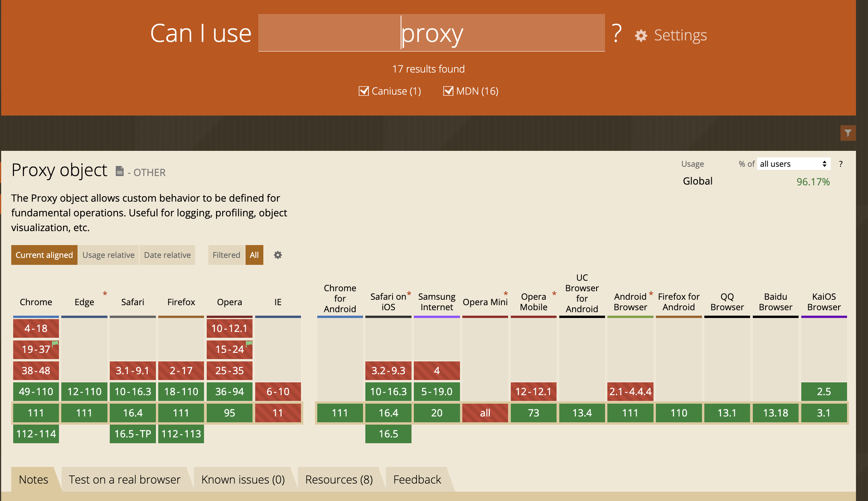Select the Chrome 112-114 cell
Viewport: 868px width, 501px height.
(x=36, y=434)
